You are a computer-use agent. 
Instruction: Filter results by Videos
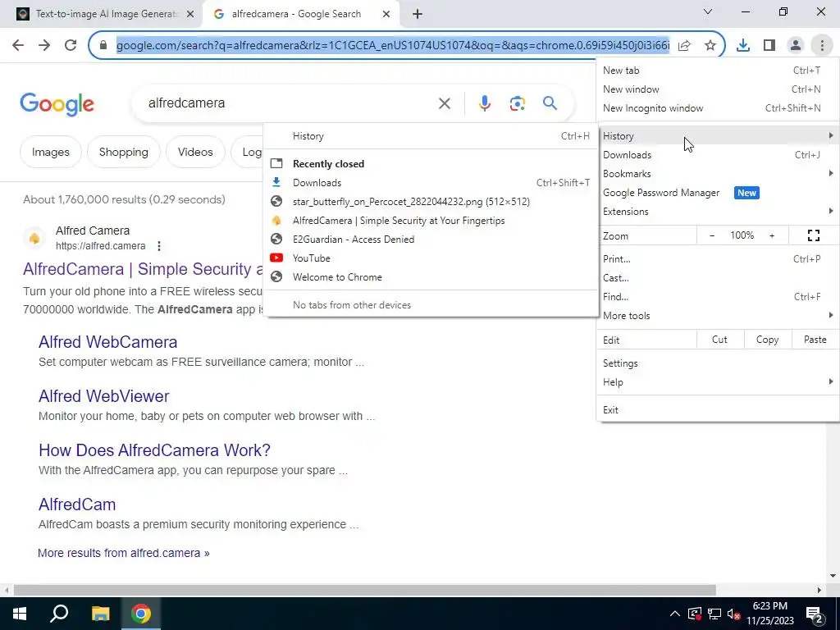point(195,152)
